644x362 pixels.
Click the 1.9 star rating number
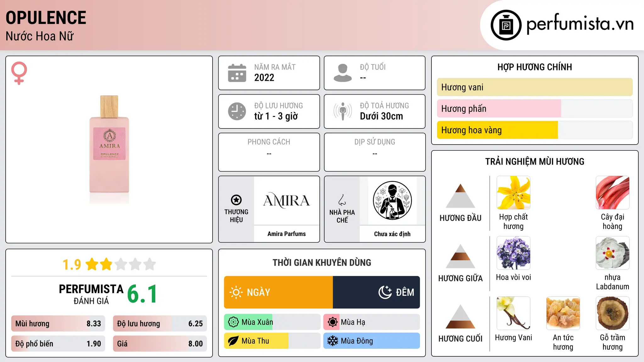click(x=72, y=265)
